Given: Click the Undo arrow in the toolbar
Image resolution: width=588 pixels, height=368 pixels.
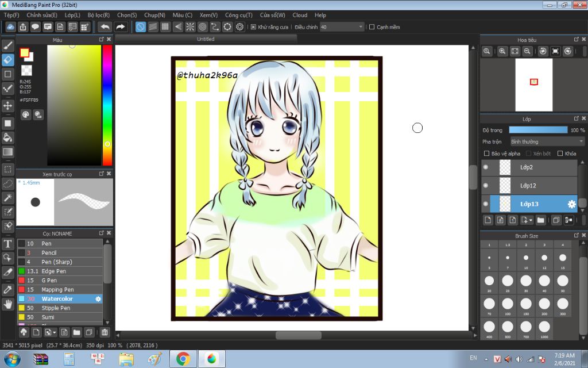Looking at the screenshot, I should point(106,26).
